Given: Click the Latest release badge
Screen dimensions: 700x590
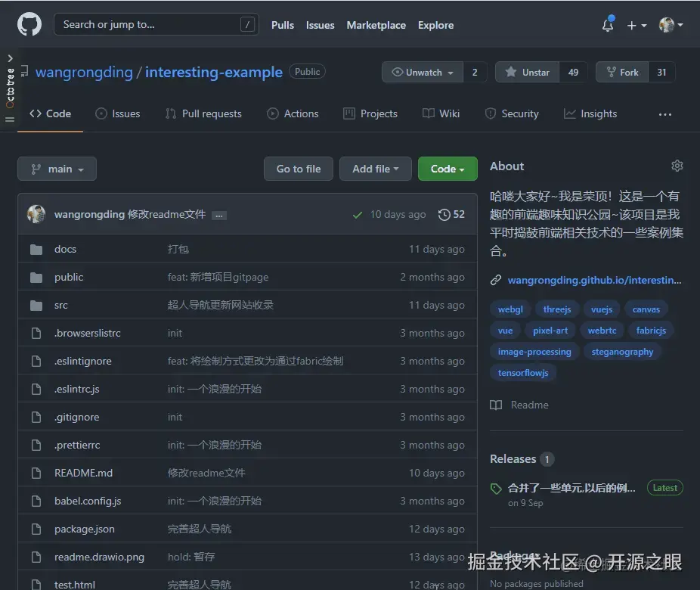Looking at the screenshot, I should click(664, 488).
